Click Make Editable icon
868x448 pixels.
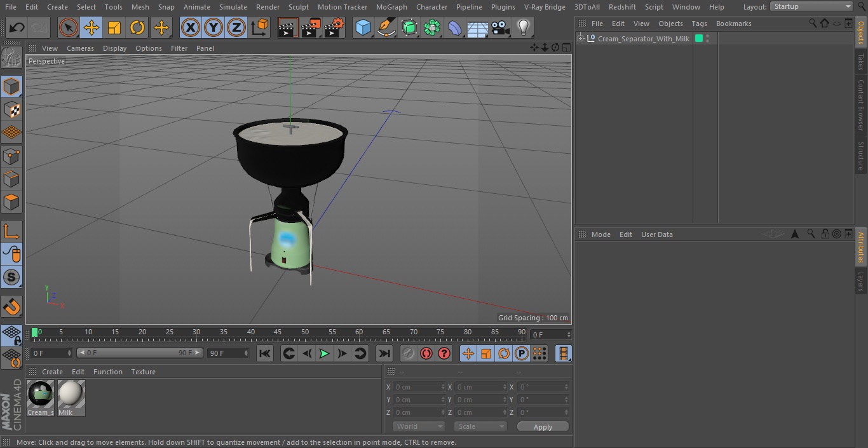[x=11, y=58]
